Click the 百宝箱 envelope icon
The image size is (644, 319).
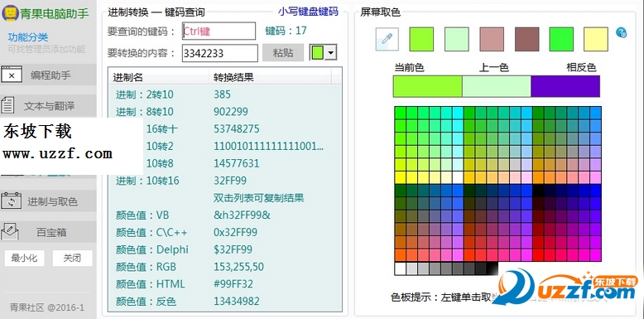[10, 231]
